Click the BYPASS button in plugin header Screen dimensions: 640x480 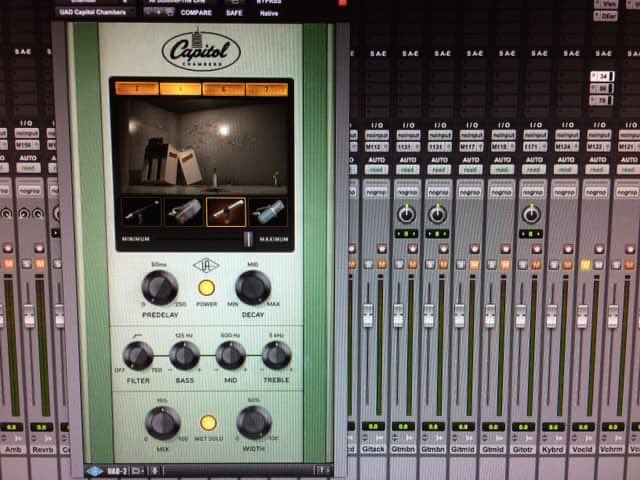tap(269, 2)
